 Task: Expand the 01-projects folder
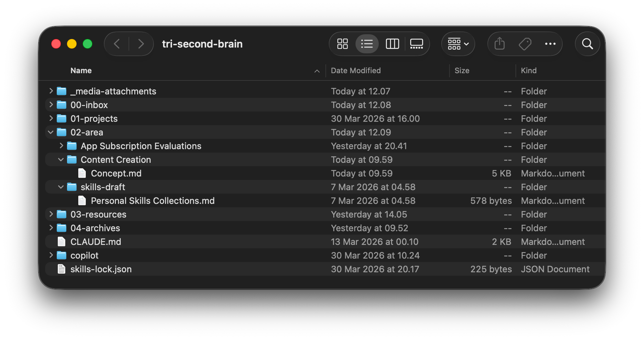50,118
